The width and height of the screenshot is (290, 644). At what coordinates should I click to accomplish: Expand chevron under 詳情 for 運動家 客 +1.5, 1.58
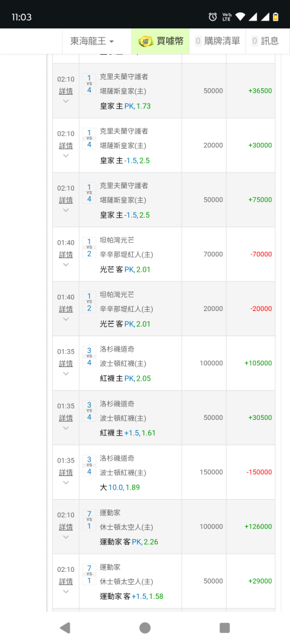click(x=66, y=591)
